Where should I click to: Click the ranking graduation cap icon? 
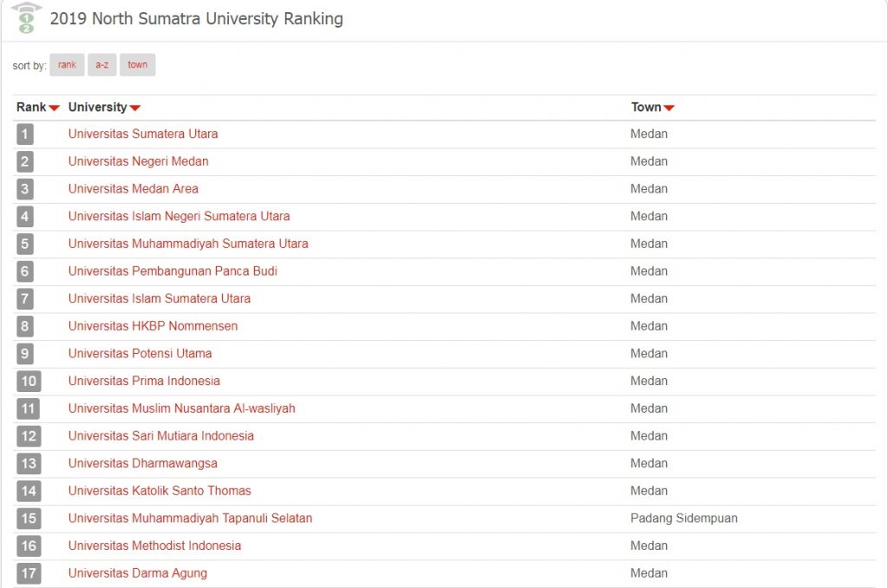[27, 18]
